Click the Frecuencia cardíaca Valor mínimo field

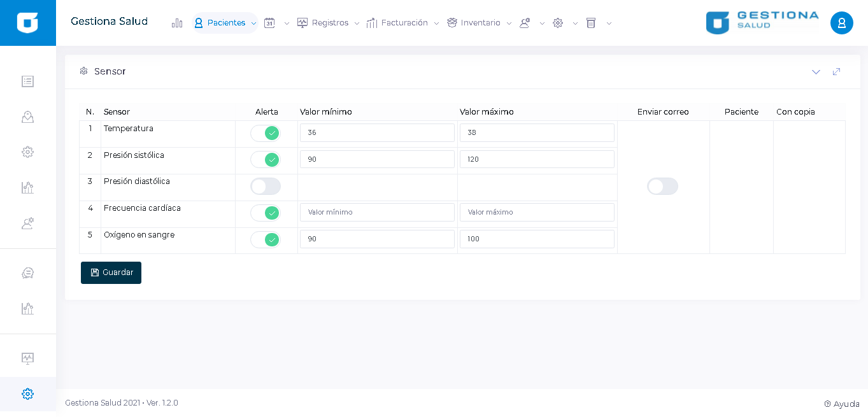(x=377, y=212)
